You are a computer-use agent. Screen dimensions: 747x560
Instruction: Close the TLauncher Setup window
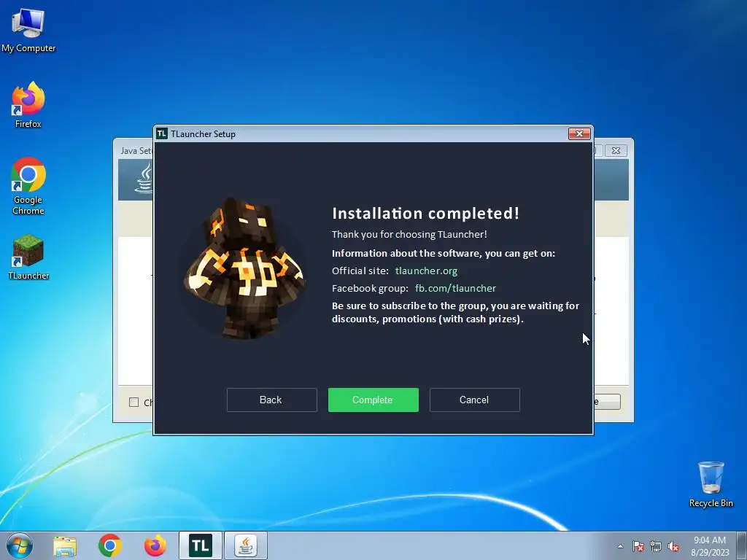579,134
